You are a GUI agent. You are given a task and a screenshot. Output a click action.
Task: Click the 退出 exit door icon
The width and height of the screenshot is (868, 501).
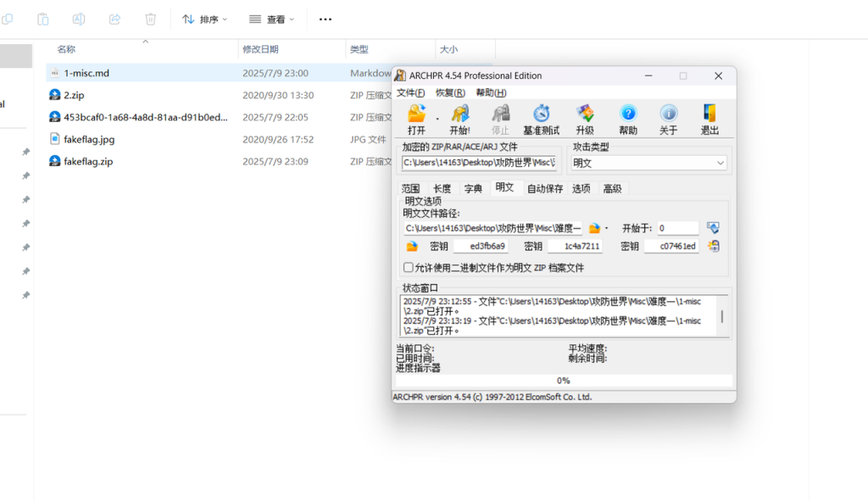(709, 114)
